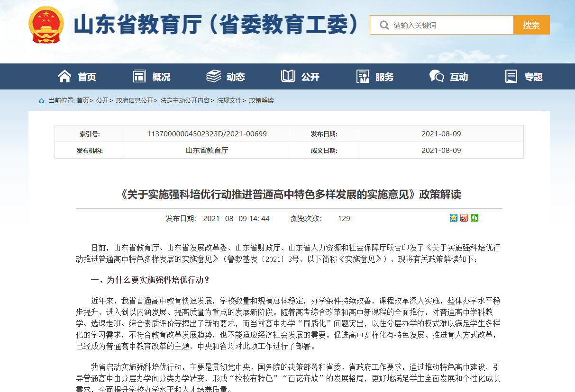Click the magnifier icon in search box
Screen dimensions: 575x392
pos(384,25)
